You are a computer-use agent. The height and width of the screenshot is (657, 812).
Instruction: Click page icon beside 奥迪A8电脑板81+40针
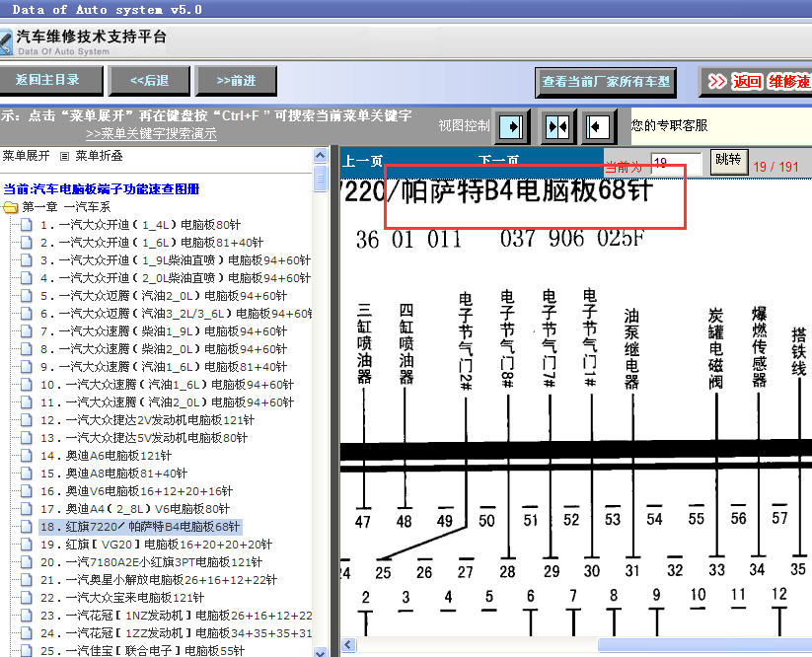pyautogui.click(x=26, y=474)
